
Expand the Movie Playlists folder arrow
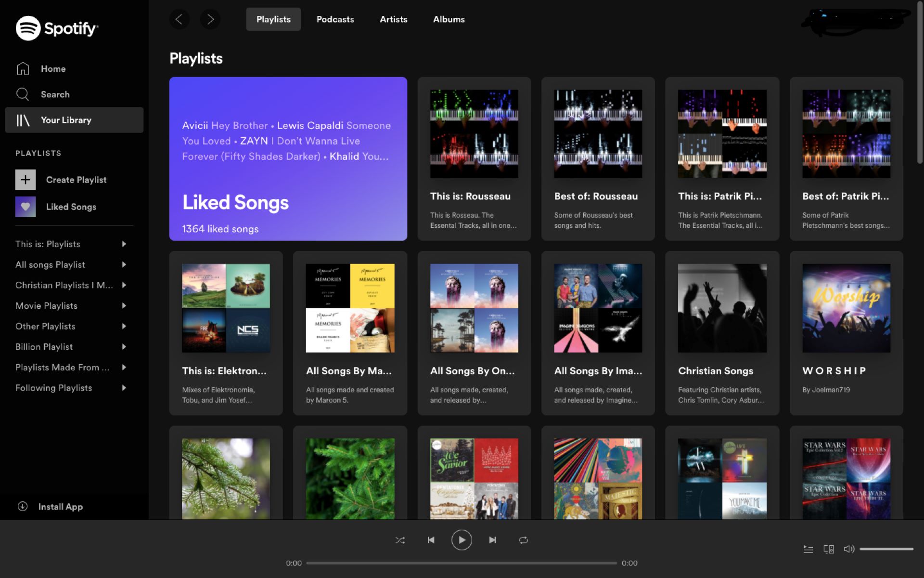tap(124, 306)
